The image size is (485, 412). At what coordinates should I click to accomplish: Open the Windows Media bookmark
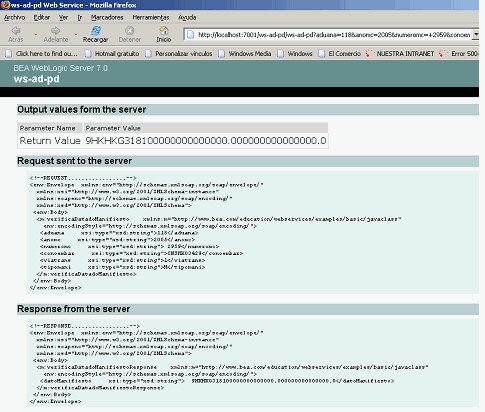point(245,54)
